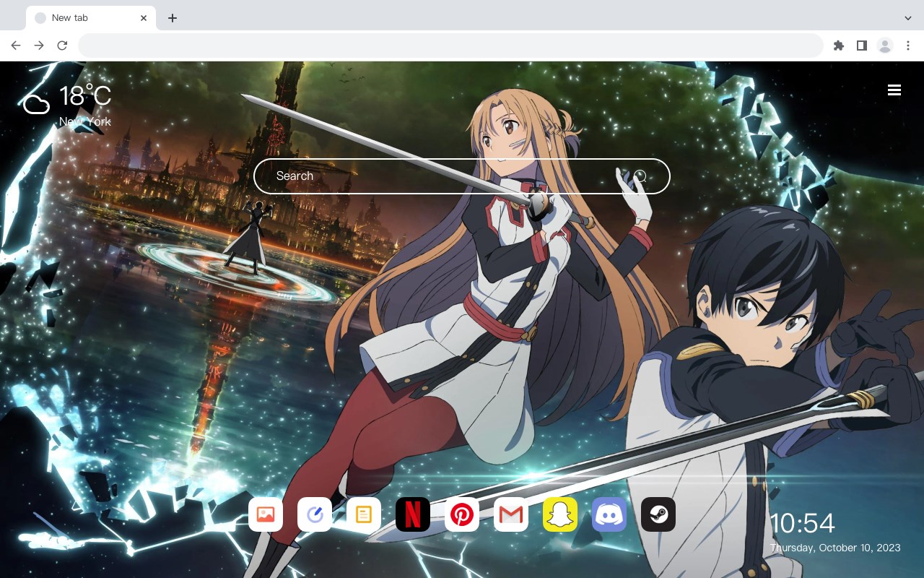The width and height of the screenshot is (924, 578).
Task: Click the Thursday, October 10, 2023 date
Action: 835,548
